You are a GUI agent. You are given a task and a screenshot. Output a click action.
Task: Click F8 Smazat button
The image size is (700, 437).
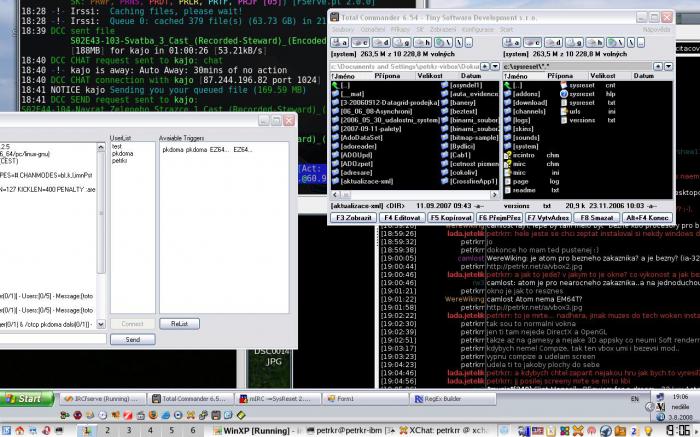[x=596, y=217]
